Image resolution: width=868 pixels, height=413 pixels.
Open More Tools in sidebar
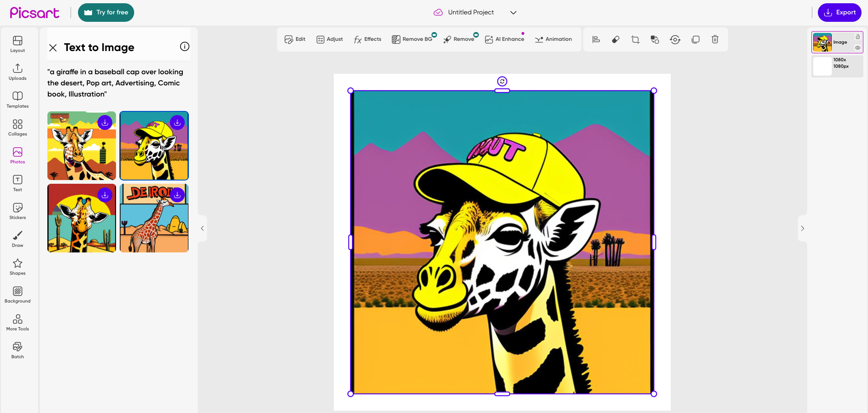(18, 323)
